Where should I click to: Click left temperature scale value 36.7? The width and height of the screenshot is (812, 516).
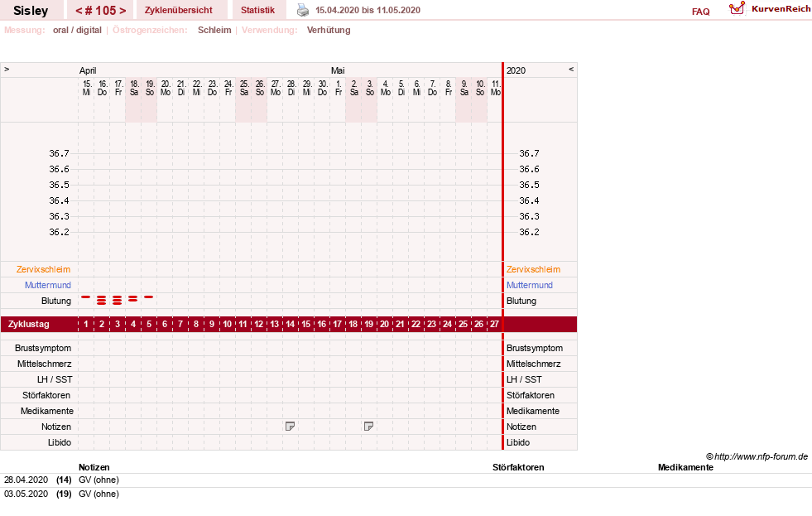coord(59,153)
